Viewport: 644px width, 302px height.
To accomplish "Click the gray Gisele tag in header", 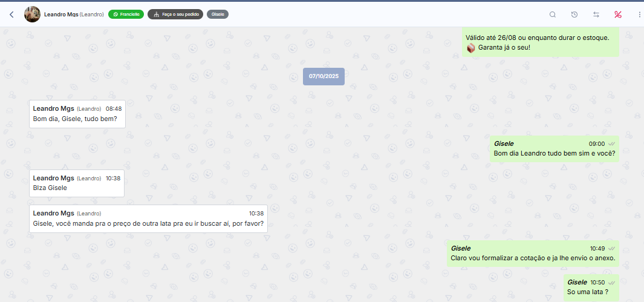I will (x=217, y=14).
